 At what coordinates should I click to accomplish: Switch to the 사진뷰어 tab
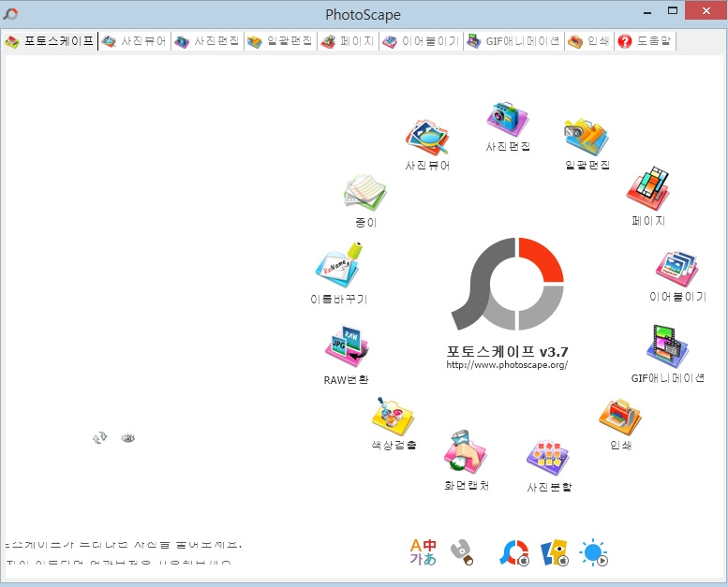coord(134,41)
